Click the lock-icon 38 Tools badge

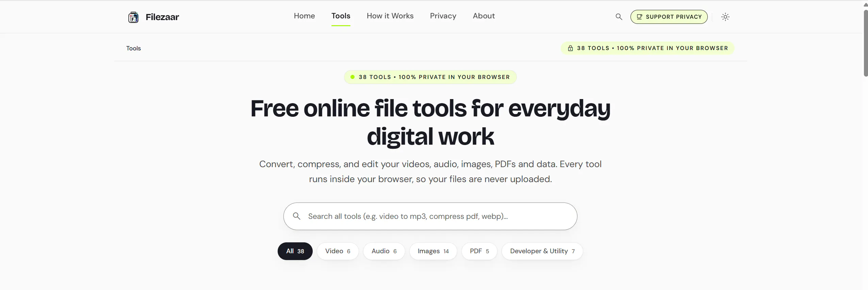coord(647,48)
